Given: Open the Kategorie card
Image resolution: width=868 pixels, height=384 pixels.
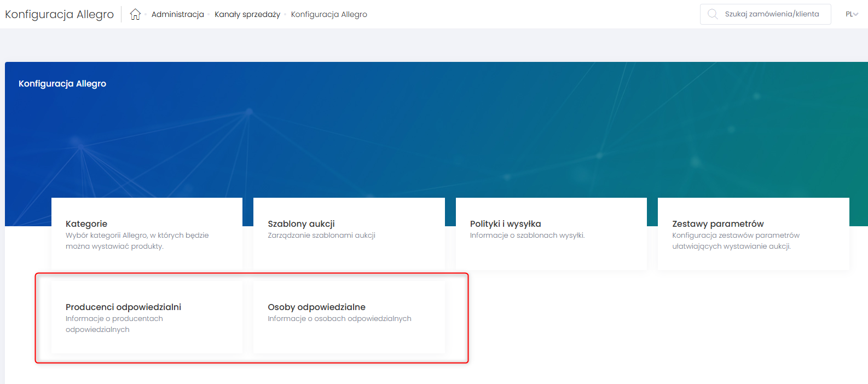Looking at the screenshot, I should coord(147,234).
